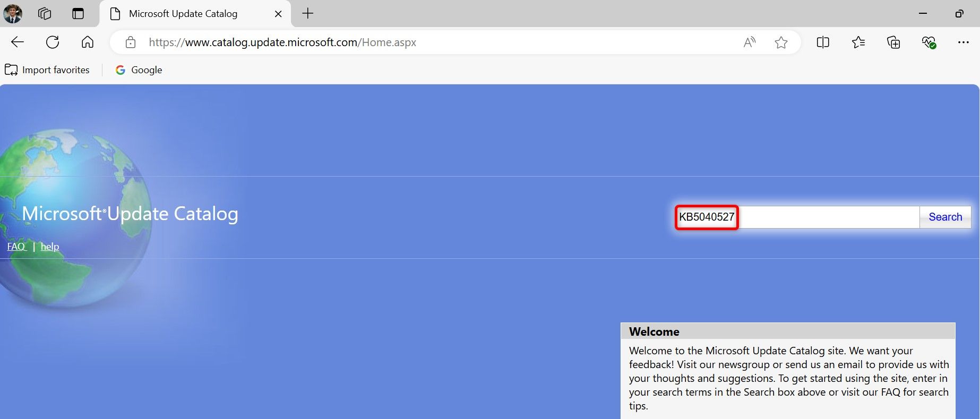Screen dimensions: 980x419
Task: Open a new tab with plus button
Action: [x=308, y=14]
